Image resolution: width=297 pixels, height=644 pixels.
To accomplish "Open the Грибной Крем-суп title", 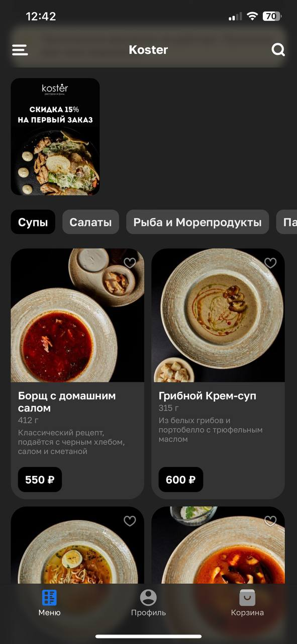I will [208, 396].
